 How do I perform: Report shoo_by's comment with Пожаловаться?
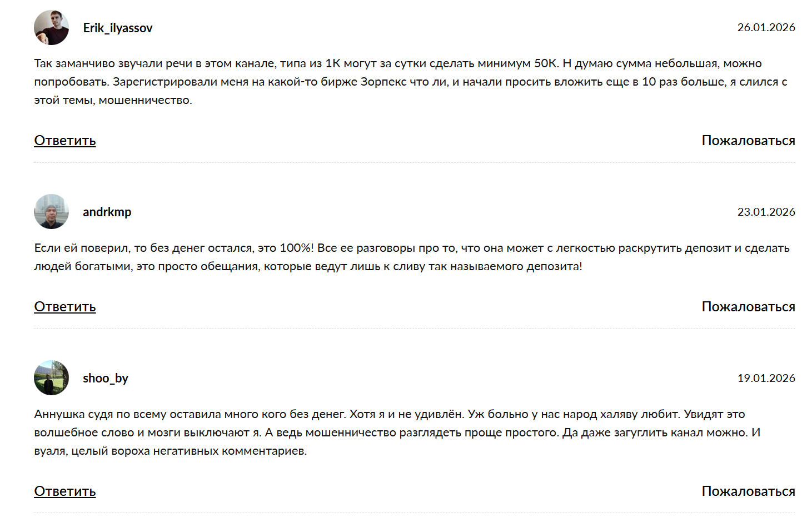[748, 491]
